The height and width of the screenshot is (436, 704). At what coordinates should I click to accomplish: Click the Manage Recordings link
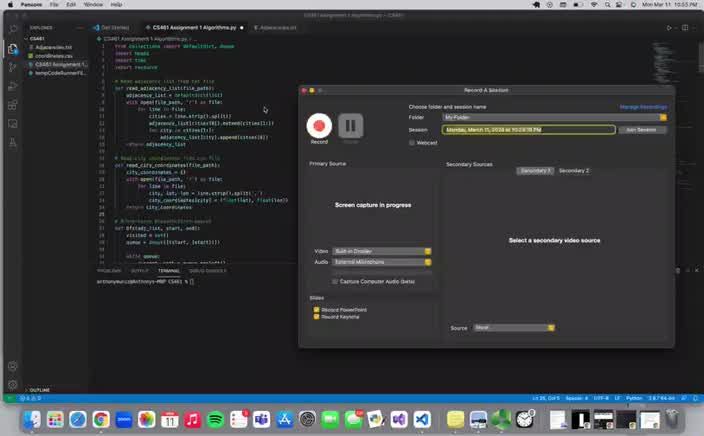(x=643, y=106)
